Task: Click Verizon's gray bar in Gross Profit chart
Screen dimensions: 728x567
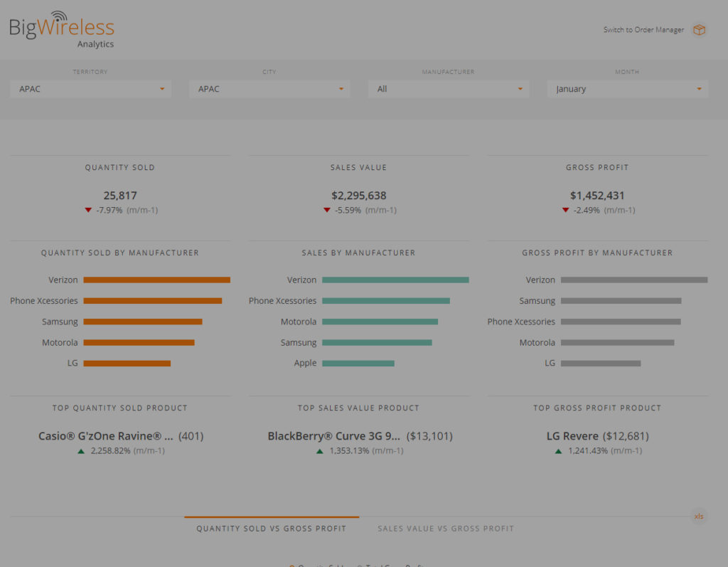Action: [x=634, y=280]
